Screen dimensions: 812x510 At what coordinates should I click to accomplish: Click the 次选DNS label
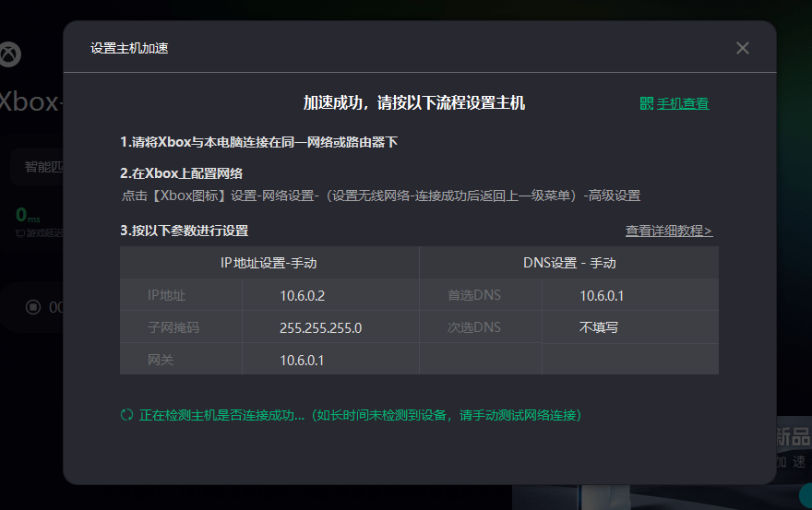point(474,327)
